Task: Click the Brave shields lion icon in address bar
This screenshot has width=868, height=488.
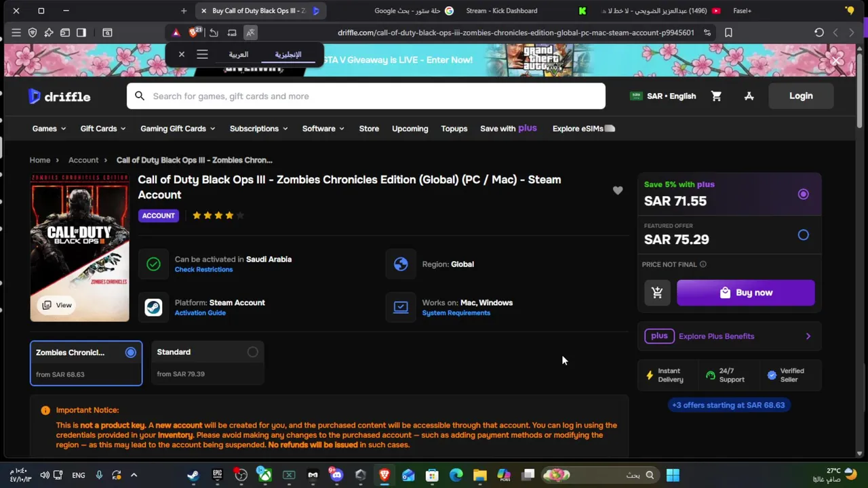Action: (x=195, y=33)
